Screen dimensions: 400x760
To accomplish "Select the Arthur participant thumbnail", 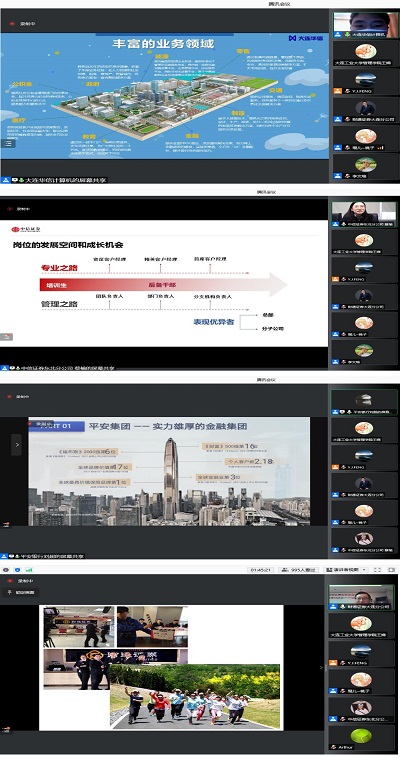I will [x=362, y=738].
